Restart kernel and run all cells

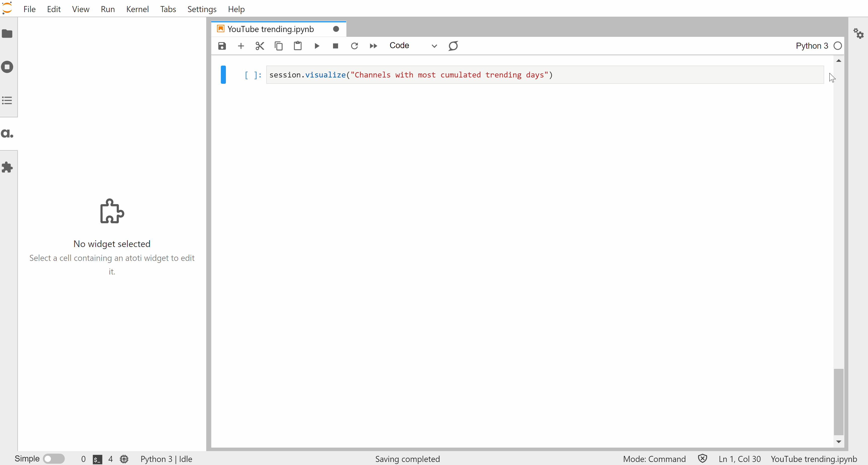click(373, 46)
